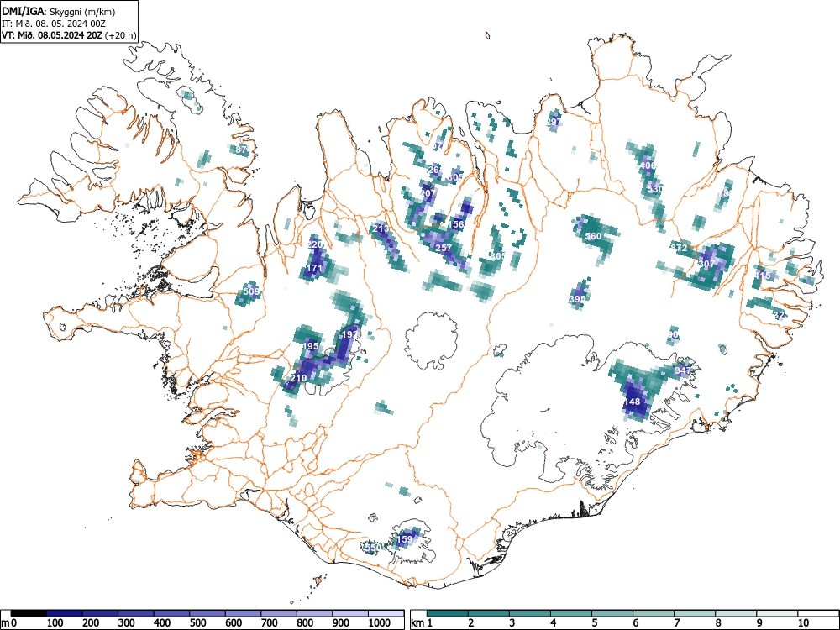Click the 210 visibility label

(298, 378)
